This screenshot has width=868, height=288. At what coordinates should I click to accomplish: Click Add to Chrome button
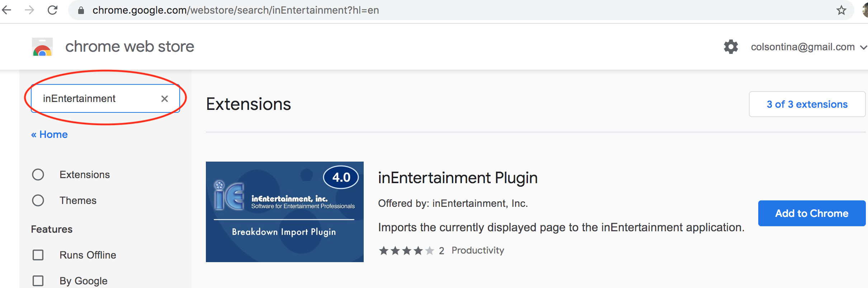coord(812,213)
